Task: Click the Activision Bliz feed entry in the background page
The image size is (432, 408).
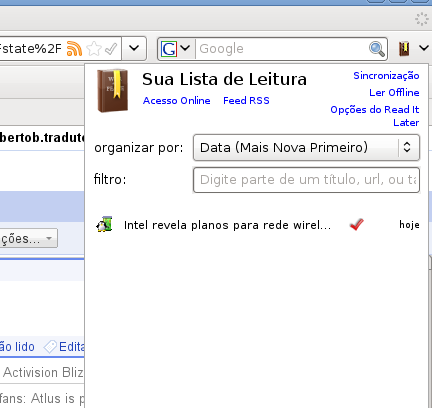Action: click(43, 372)
